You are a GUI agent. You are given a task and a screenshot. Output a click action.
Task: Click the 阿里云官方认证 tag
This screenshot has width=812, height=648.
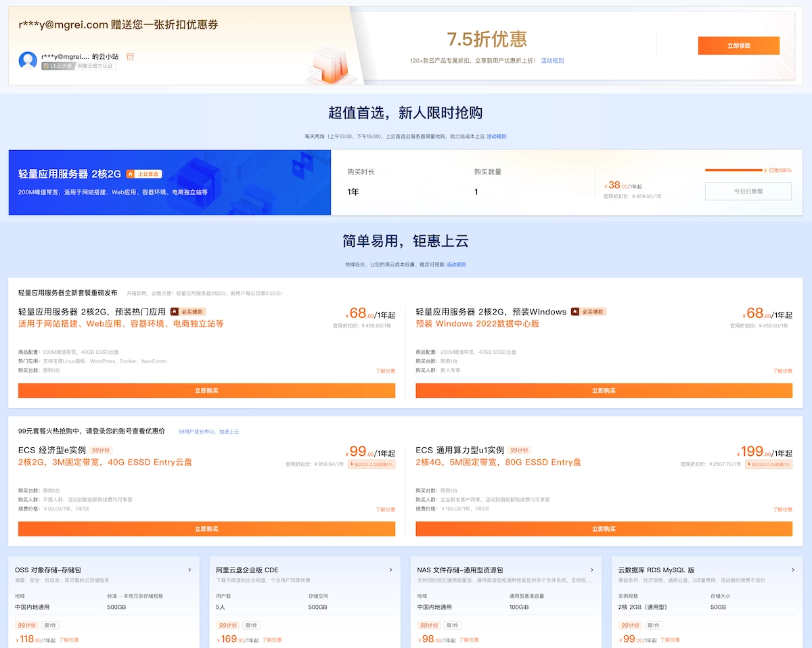tap(95, 66)
